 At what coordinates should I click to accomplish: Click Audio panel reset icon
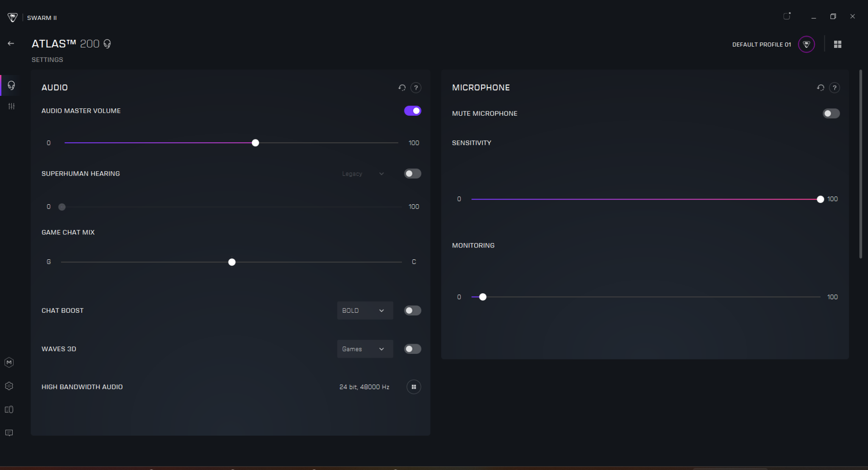(x=402, y=88)
